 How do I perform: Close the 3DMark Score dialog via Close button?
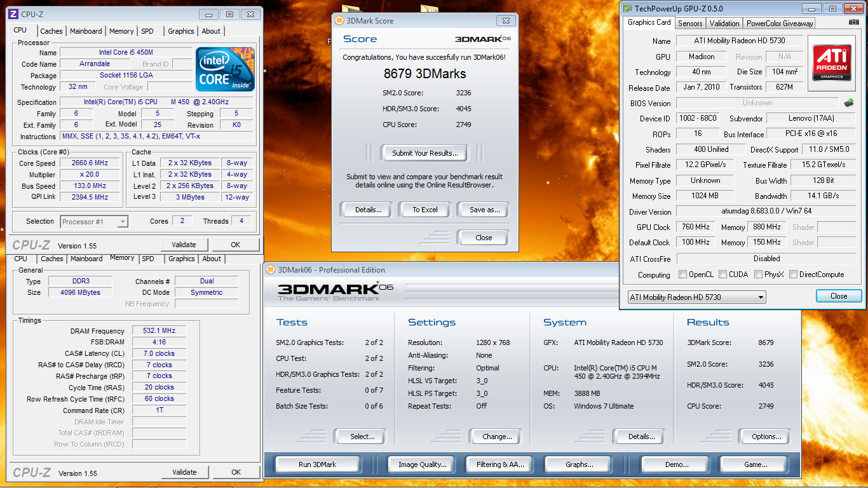click(x=484, y=238)
